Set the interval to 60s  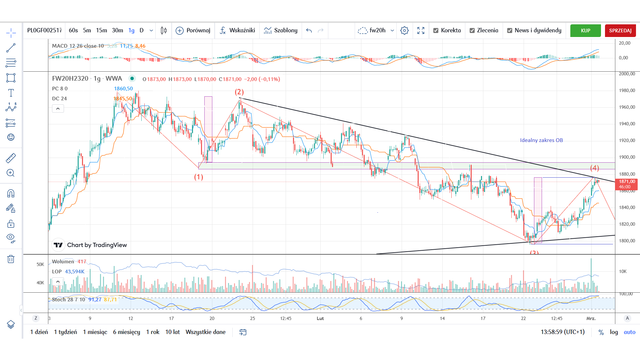(x=73, y=31)
